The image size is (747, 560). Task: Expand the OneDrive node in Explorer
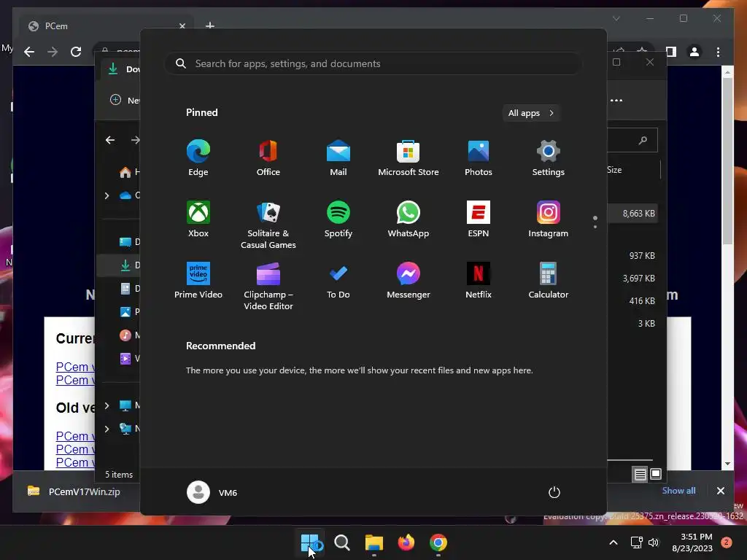[107, 195]
